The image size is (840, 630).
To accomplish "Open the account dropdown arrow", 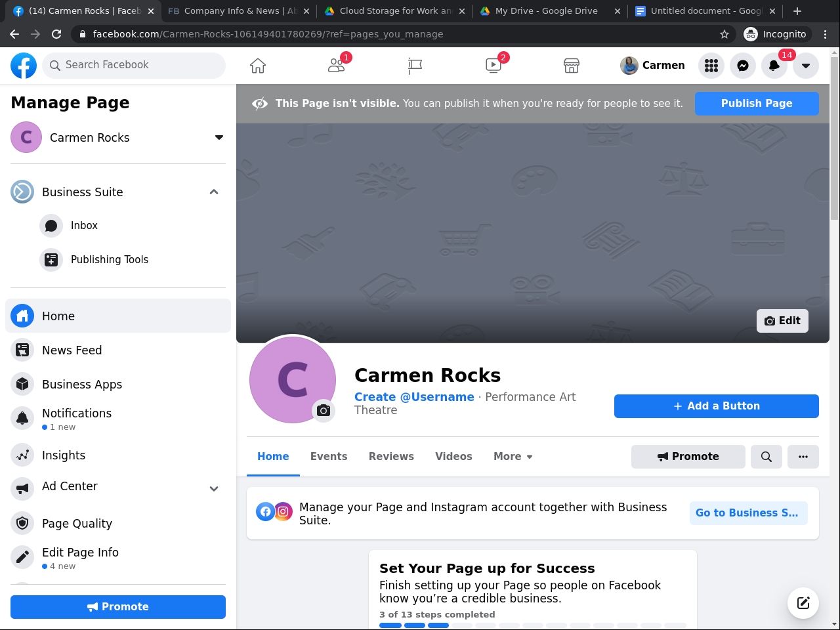I will (x=806, y=66).
